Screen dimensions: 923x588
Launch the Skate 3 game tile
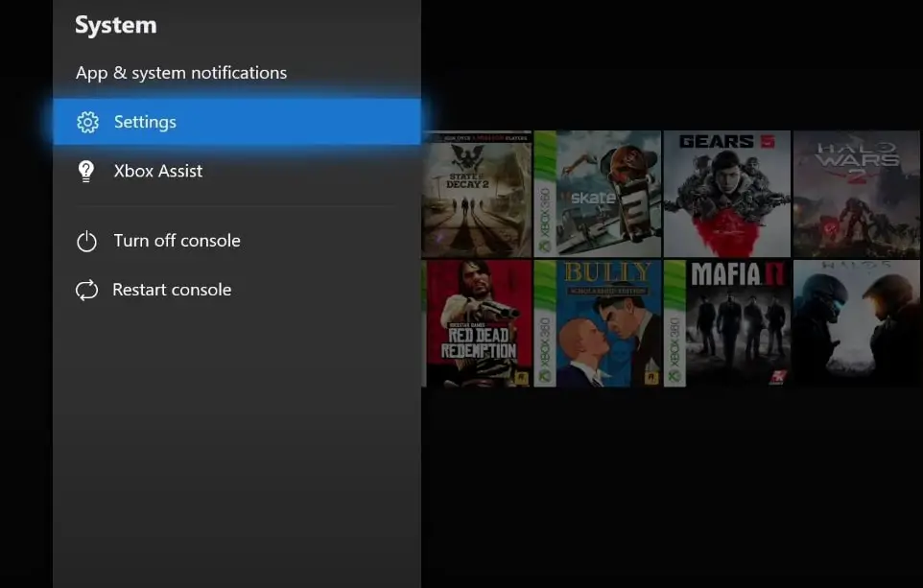pyautogui.click(x=598, y=194)
